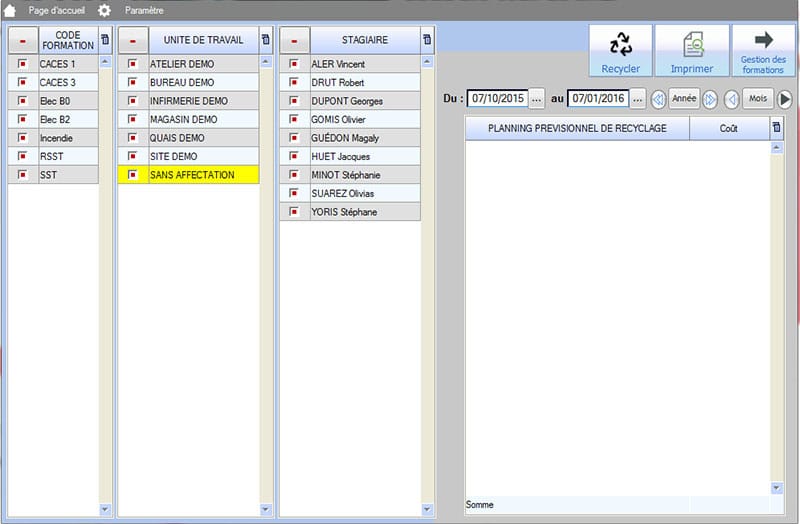
Task: Click the Année button
Action: click(x=684, y=98)
